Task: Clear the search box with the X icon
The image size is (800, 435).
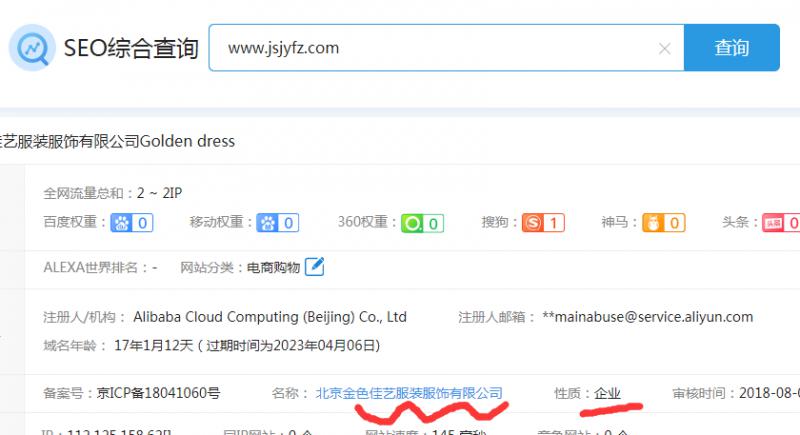Action: click(664, 48)
